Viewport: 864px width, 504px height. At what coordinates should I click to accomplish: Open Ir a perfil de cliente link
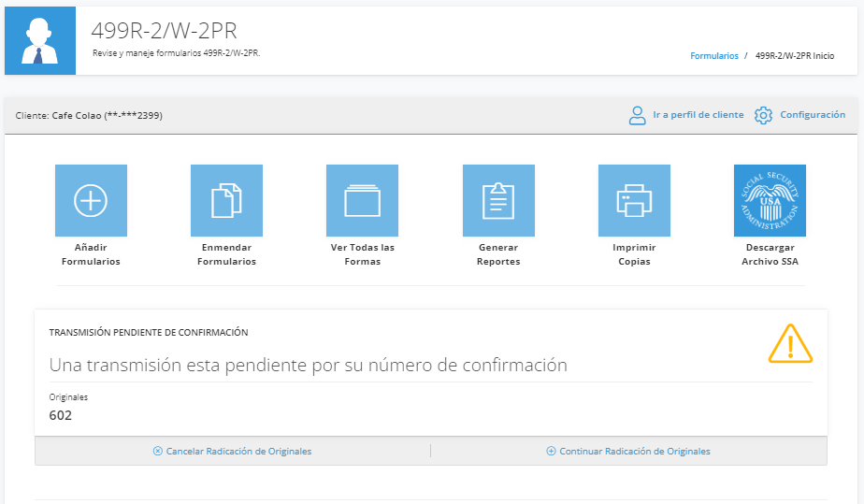click(698, 115)
